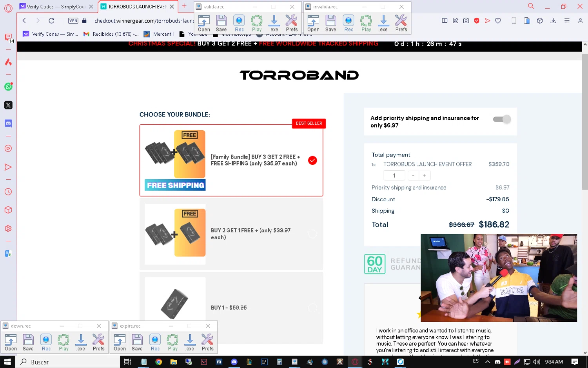Click Opera snapshot camera icon

point(466,20)
